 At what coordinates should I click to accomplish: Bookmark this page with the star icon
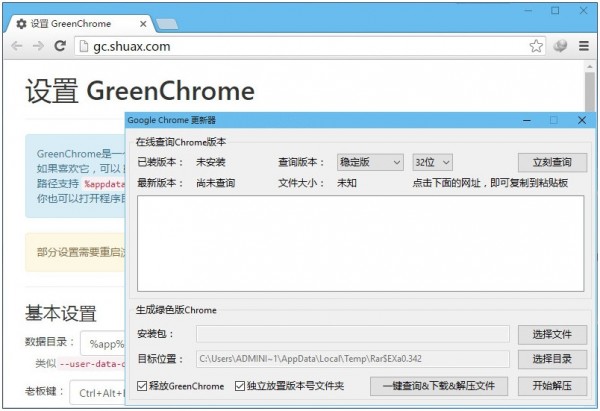click(x=536, y=46)
